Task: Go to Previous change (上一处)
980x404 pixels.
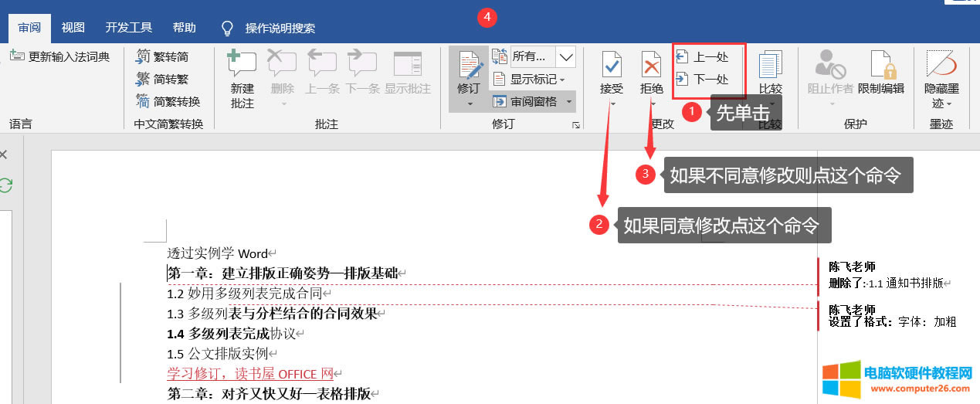Action: (x=702, y=56)
